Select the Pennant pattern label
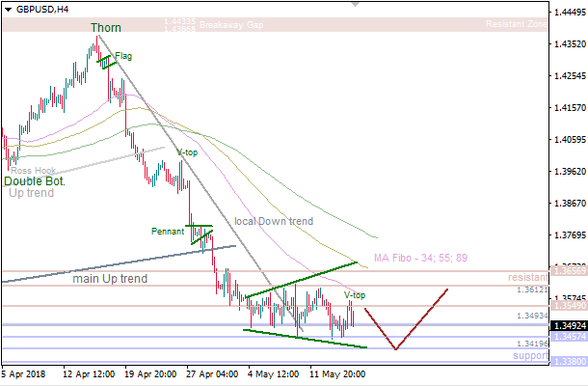Image resolution: width=588 pixels, height=386 pixels. pos(167,232)
